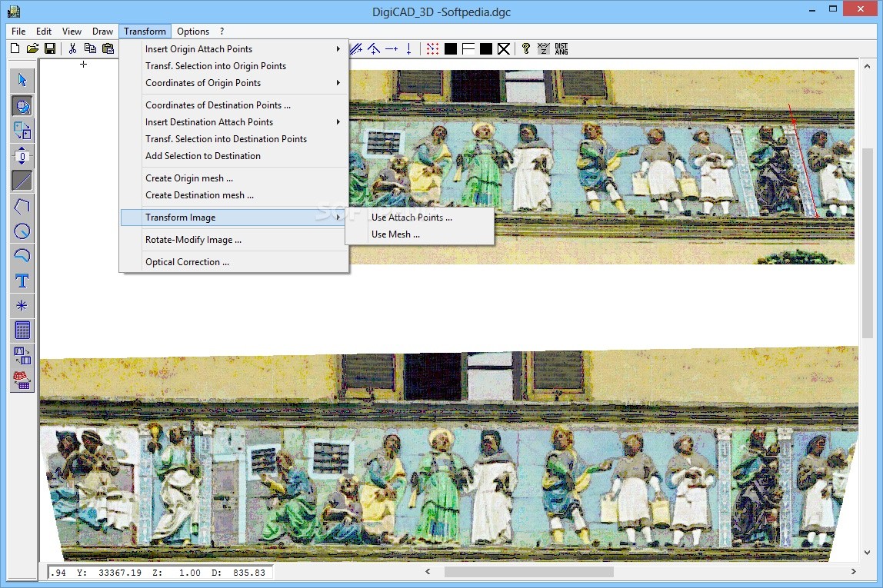Image resolution: width=883 pixels, height=588 pixels.
Task: Click the horizontal scrollbar thumb
Action: coord(528,572)
